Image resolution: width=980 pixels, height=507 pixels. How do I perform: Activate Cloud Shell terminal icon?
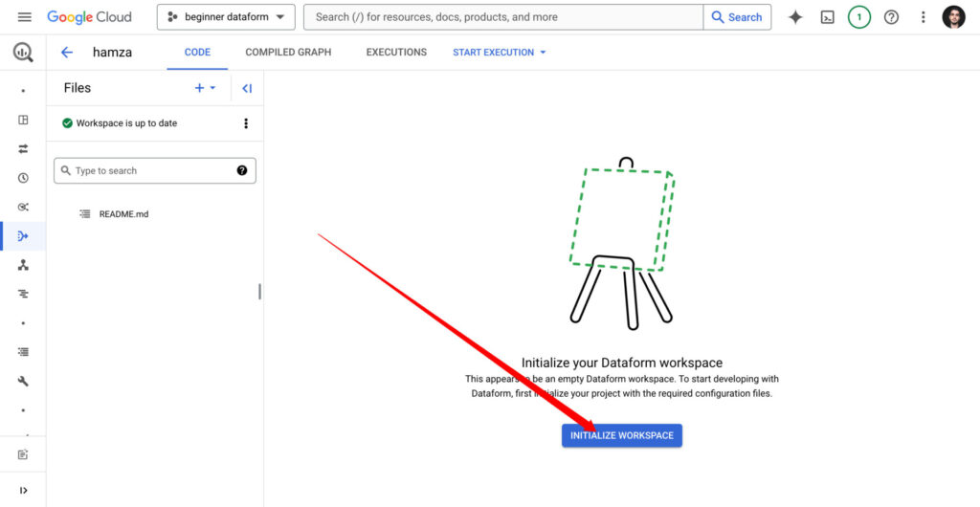coord(827,17)
